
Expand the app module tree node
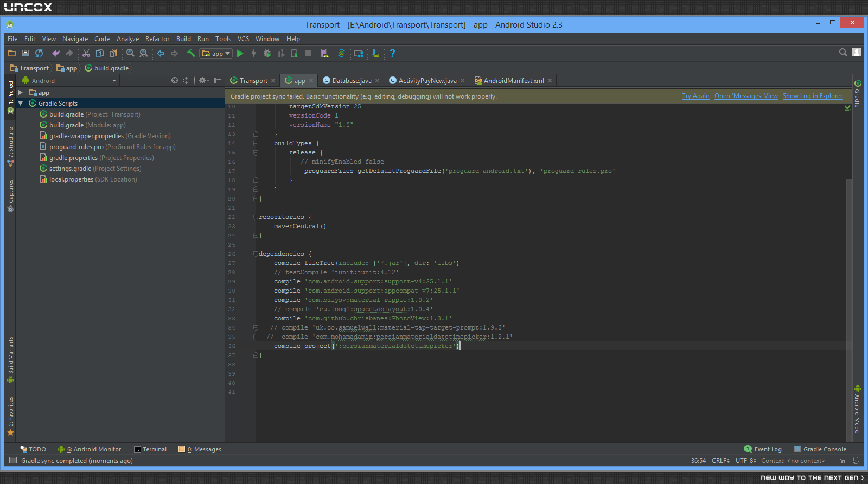coord(21,93)
